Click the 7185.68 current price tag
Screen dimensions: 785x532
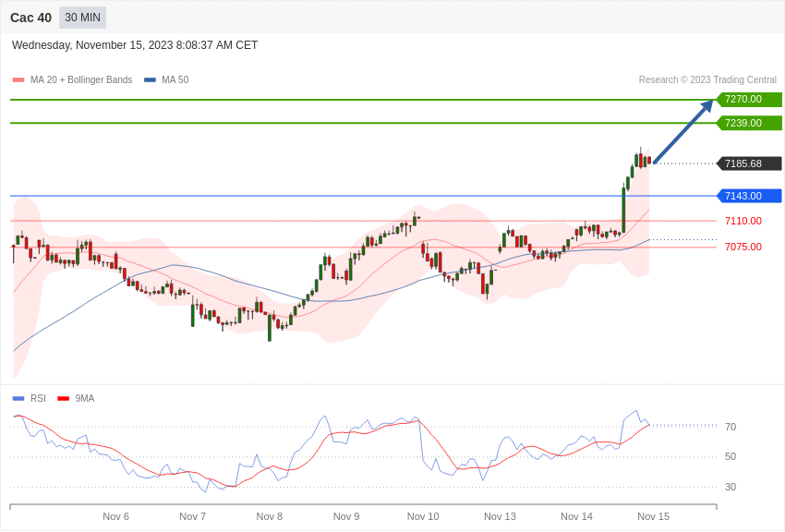748,163
